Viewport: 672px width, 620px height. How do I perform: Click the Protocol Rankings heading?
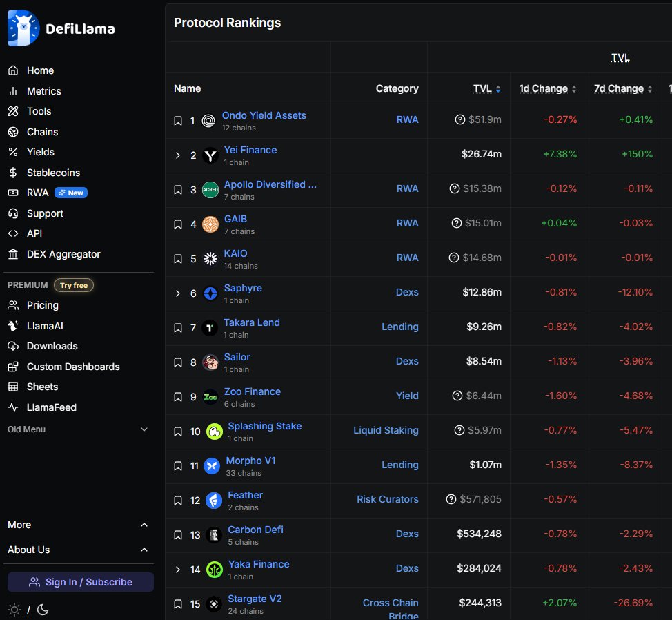[227, 23]
